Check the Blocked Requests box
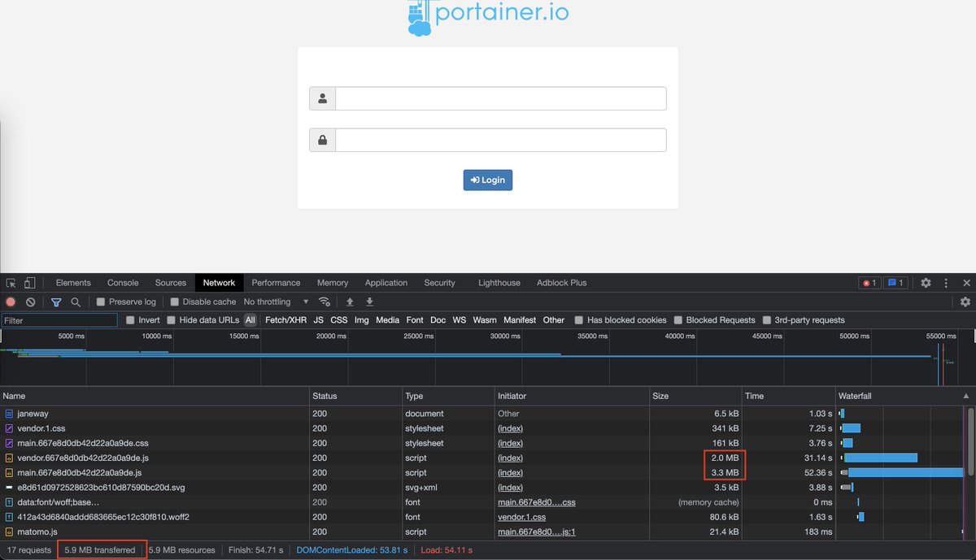This screenshot has width=976, height=560. click(x=678, y=320)
